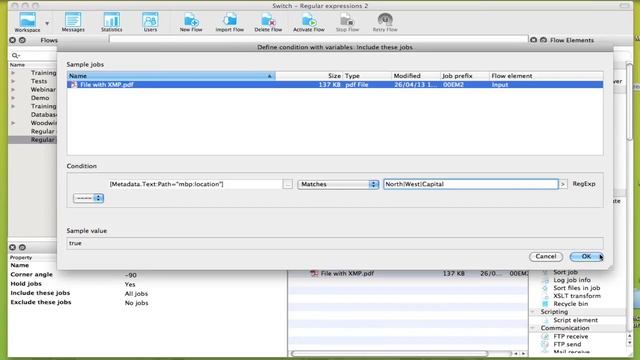Select the Corner angle property
Screen dimensions: 640x360
(31, 274)
